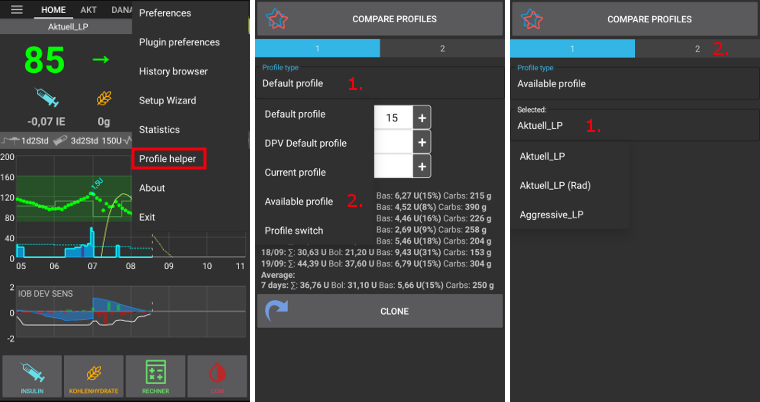Choose DPV Default profile option
The height and width of the screenshot is (402, 760).
click(305, 144)
